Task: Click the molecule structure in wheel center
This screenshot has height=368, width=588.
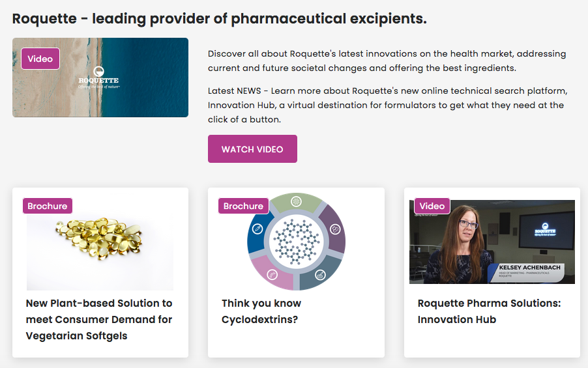Action: tap(296, 242)
